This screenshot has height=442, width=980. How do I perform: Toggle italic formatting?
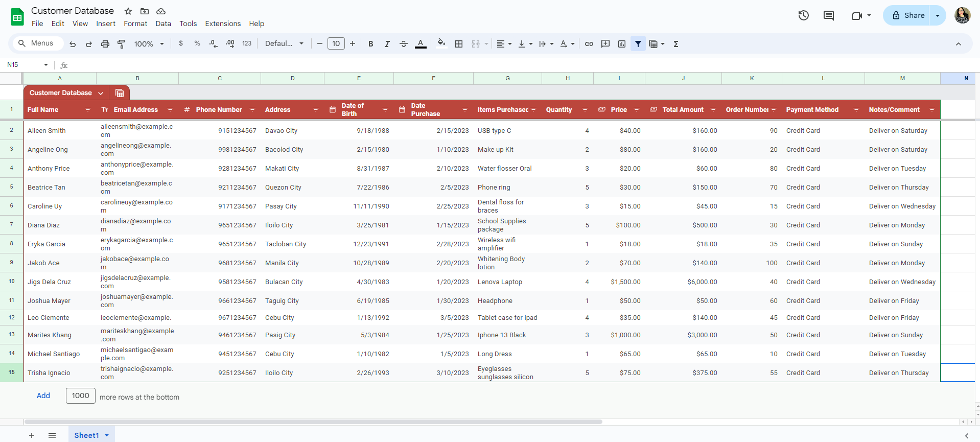[x=387, y=44]
